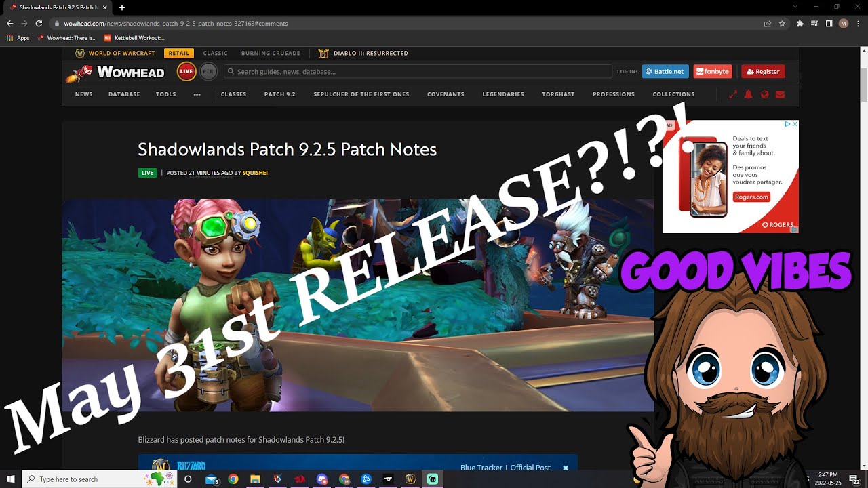Open the media controls icon

point(814,23)
